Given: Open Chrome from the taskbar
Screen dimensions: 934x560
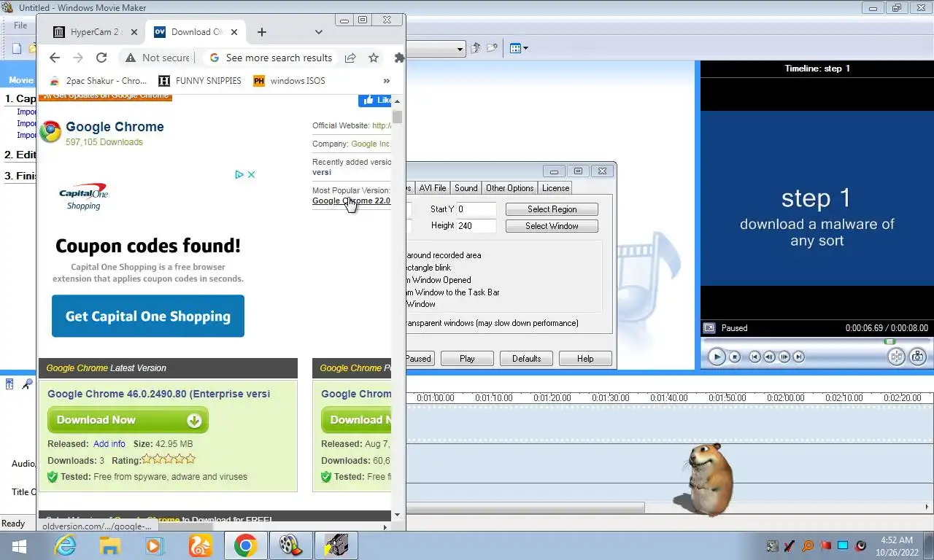Looking at the screenshot, I should 245,545.
